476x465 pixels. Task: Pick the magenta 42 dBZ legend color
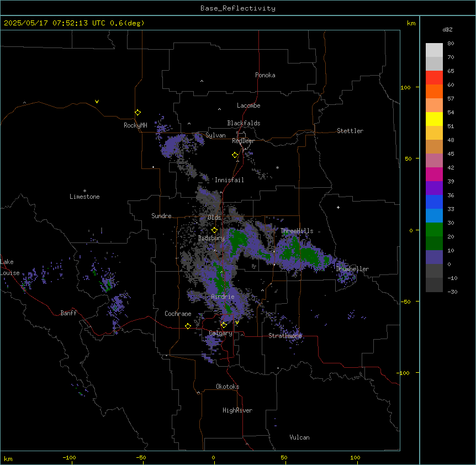[434, 174]
